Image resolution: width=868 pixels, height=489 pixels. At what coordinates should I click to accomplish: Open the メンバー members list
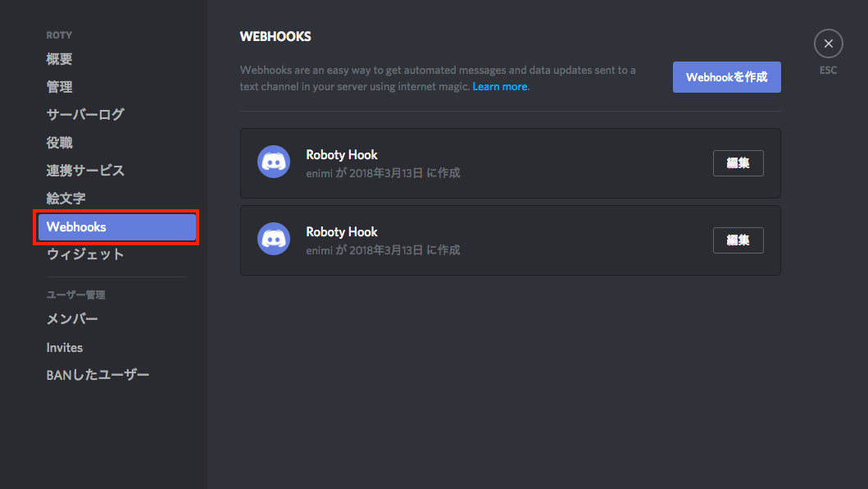click(72, 319)
